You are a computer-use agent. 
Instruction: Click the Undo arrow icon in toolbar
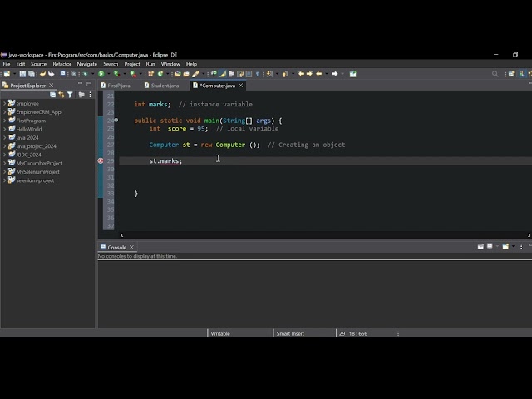tap(42, 74)
